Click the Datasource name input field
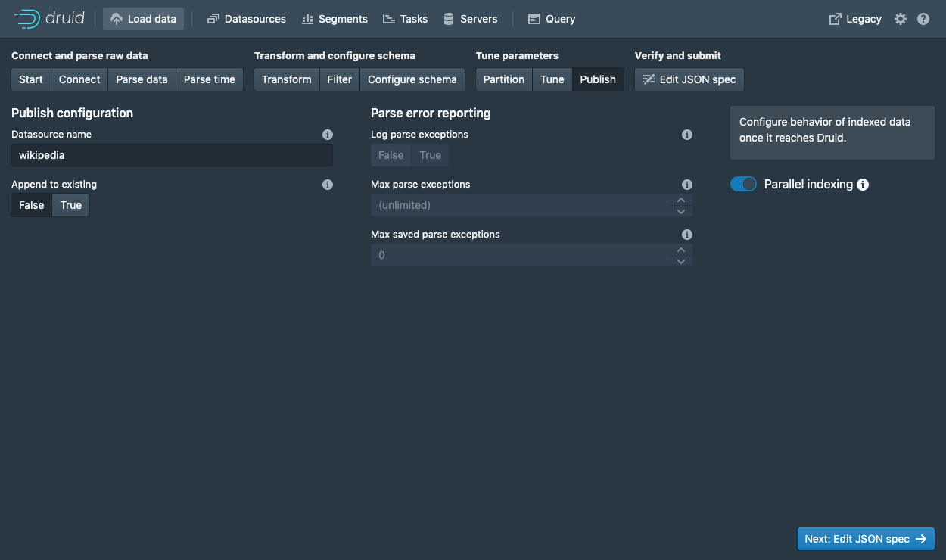This screenshot has width=946, height=560. tap(172, 155)
